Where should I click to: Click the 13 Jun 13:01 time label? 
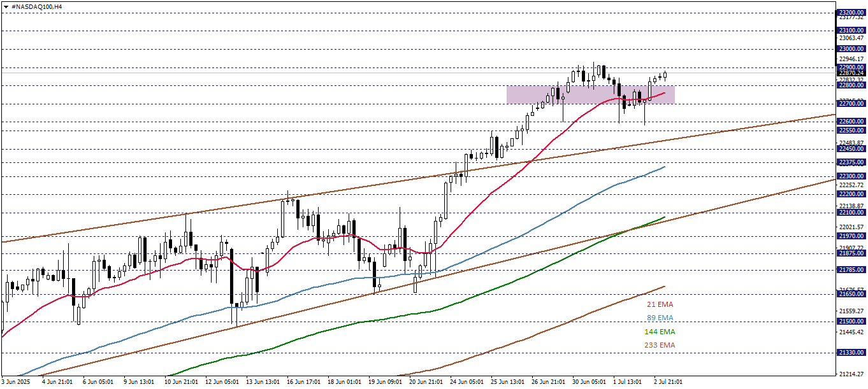(x=263, y=382)
